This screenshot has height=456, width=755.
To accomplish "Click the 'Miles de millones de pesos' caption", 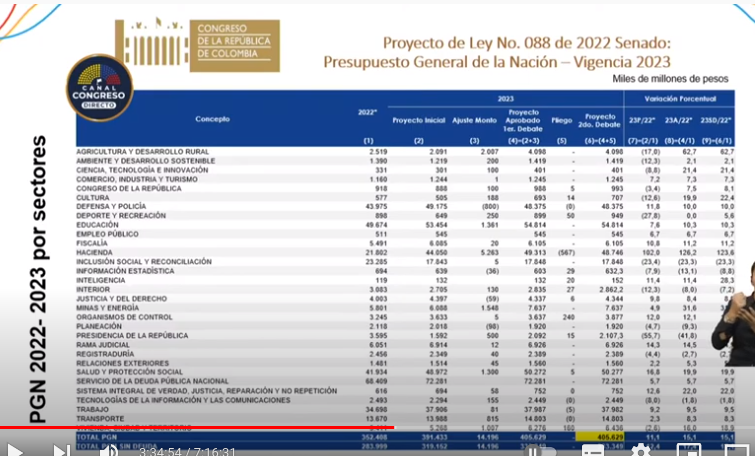I will point(670,78).
